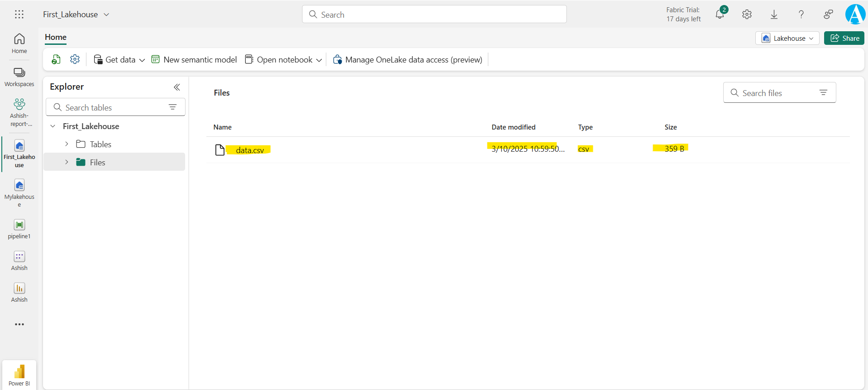Select the Home tab
The height and width of the screenshot is (390, 868).
56,37
